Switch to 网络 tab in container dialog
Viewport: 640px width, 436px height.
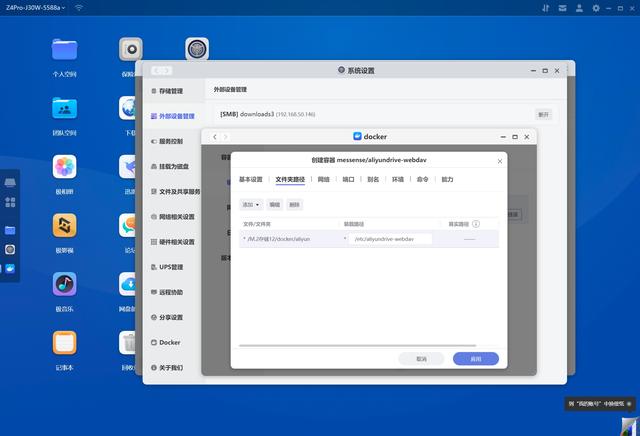[x=324, y=179]
